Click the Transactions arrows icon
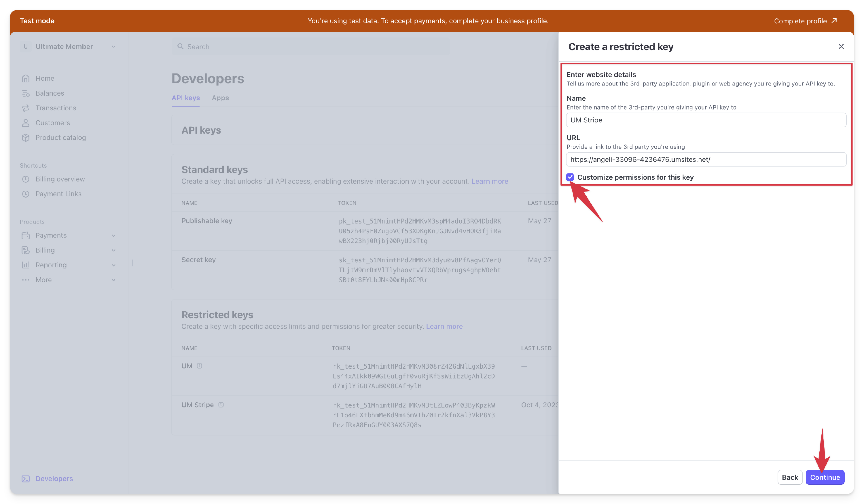The image size is (864, 504). click(25, 108)
